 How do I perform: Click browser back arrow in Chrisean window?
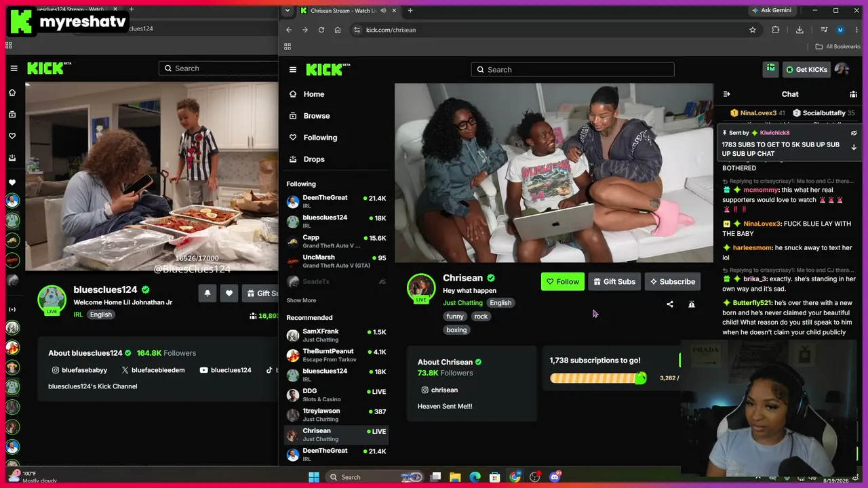click(x=289, y=30)
